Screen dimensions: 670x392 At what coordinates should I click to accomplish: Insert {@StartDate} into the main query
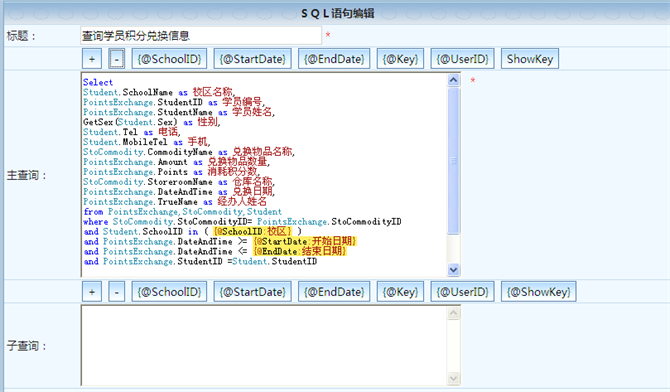coord(253,59)
